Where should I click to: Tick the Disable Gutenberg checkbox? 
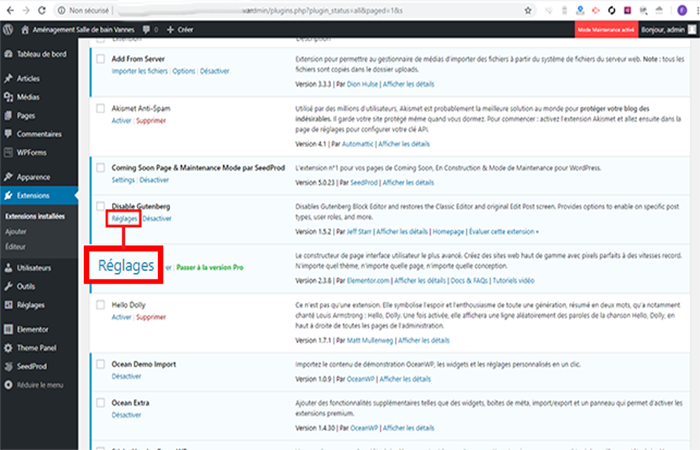click(x=101, y=206)
